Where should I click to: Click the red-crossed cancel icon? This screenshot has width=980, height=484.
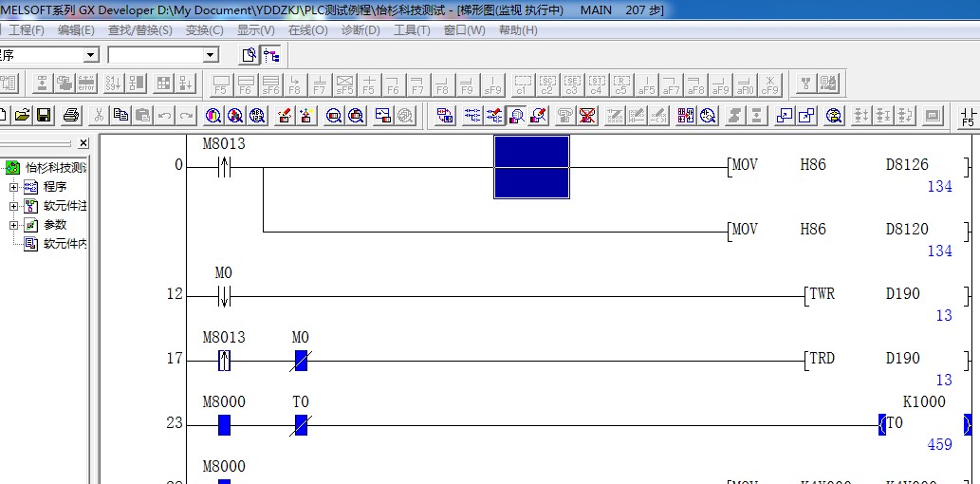(x=587, y=115)
